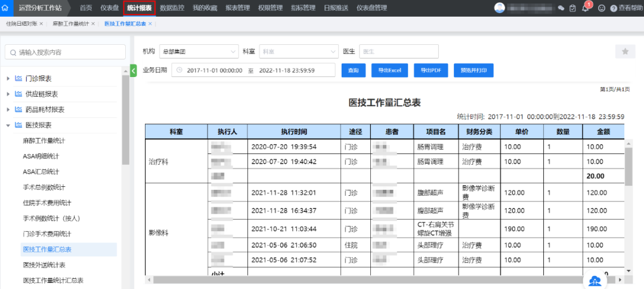This screenshot has width=644, height=289.
Task: Close the 医技工作量汇总表 tab
Action: click(150, 24)
